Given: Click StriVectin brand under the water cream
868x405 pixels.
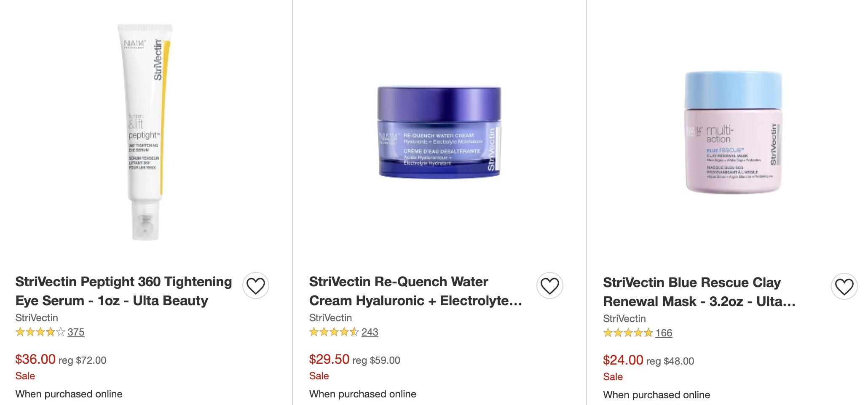Looking at the screenshot, I should click(330, 318).
